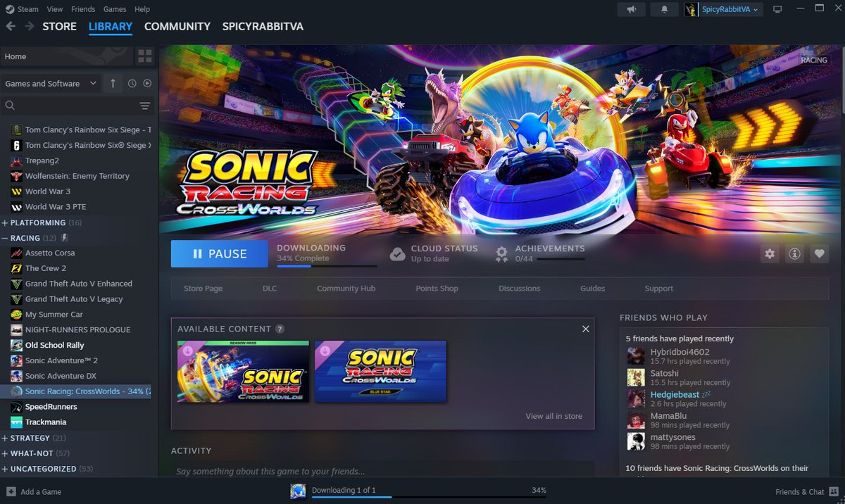Viewport: 845px width, 504px height.
Task: Open the SPICYRABBITVA profile tab
Action: (263, 26)
